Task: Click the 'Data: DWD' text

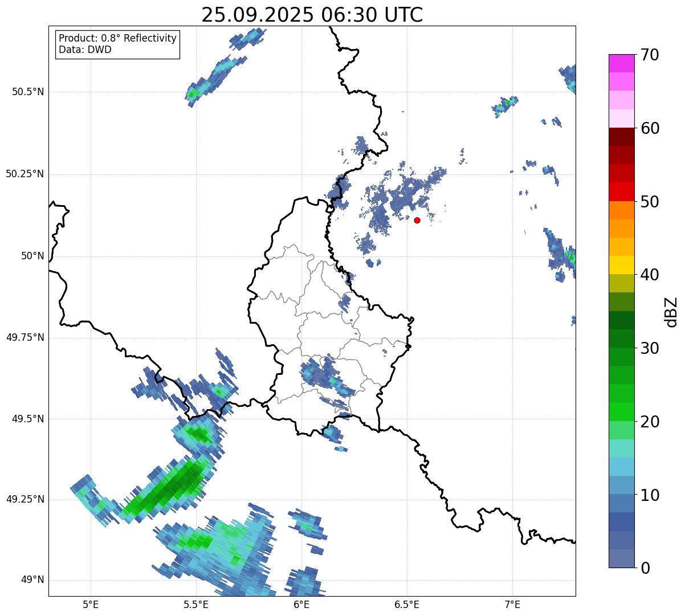Action: pos(85,50)
